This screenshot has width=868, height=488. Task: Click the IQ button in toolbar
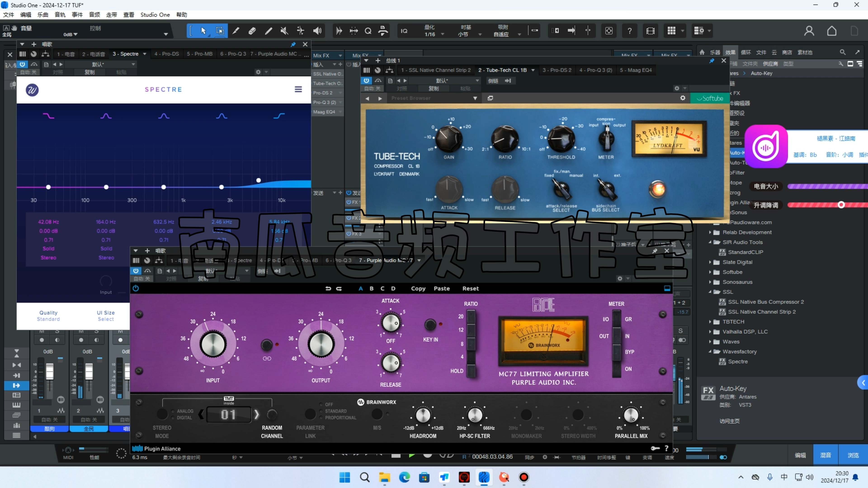(x=404, y=31)
